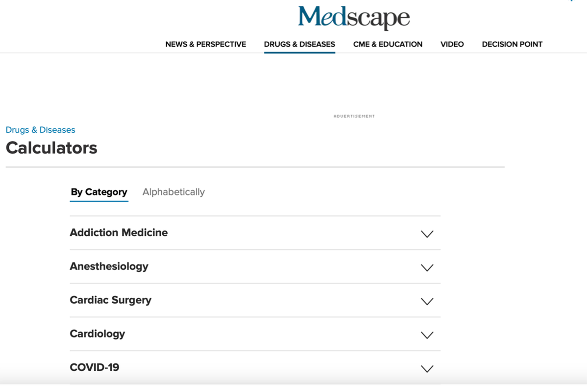Follow the Drugs & Diseases breadcrumb link
The image size is (588, 386).
(x=41, y=130)
